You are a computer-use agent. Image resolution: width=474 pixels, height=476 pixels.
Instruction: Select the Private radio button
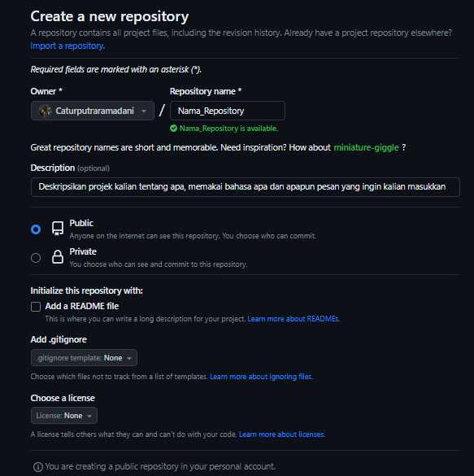point(36,258)
